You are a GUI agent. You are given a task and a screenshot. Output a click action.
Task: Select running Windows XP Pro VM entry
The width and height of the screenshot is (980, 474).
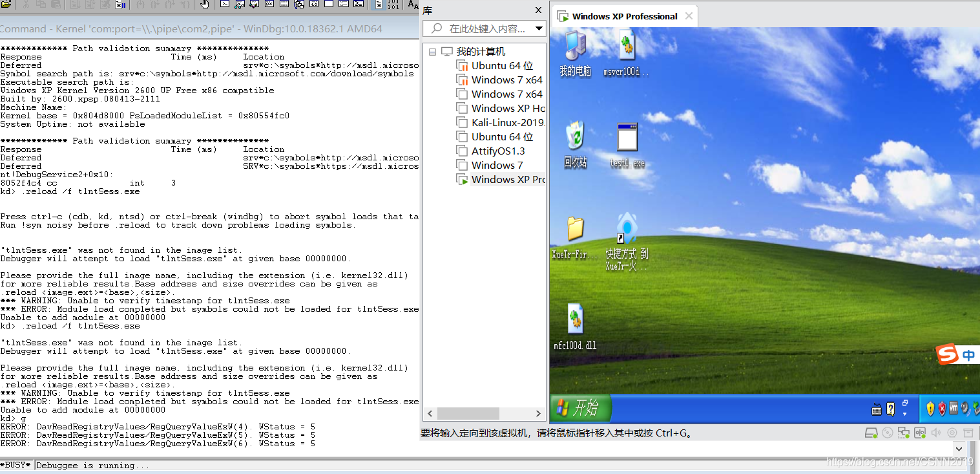(x=501, y=179)
